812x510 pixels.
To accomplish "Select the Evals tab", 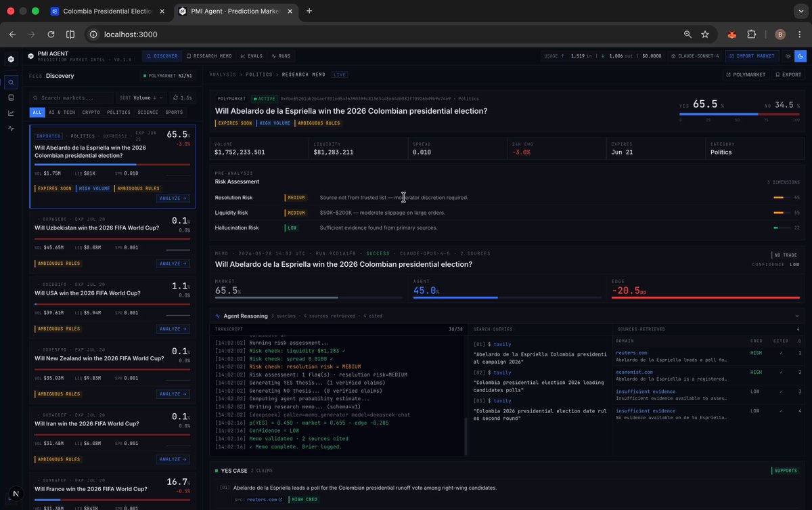I will 251,56.
